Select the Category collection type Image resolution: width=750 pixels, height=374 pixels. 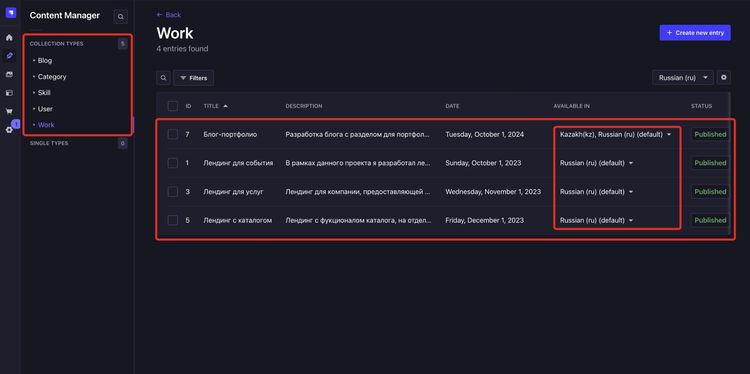coord(52,77)
